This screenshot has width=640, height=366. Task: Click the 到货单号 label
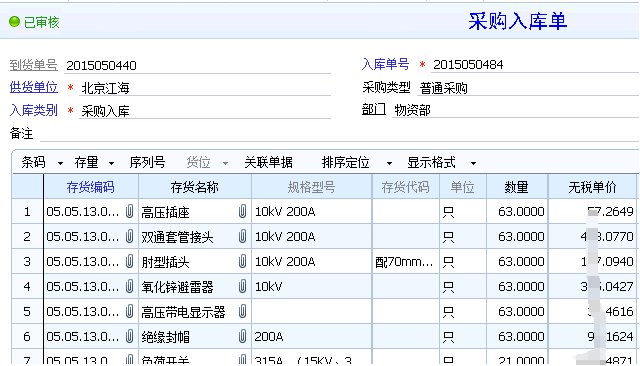click(33, 64)
